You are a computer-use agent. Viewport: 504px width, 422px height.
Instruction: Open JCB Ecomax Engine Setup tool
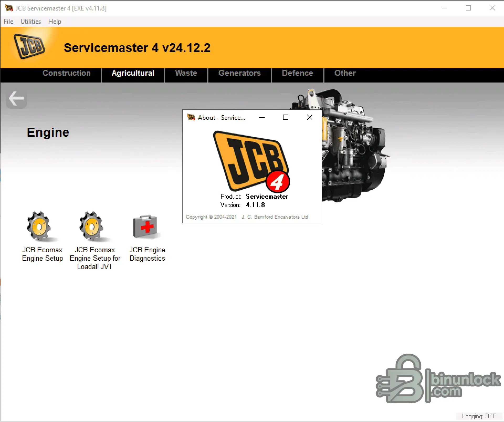[42, 236]
